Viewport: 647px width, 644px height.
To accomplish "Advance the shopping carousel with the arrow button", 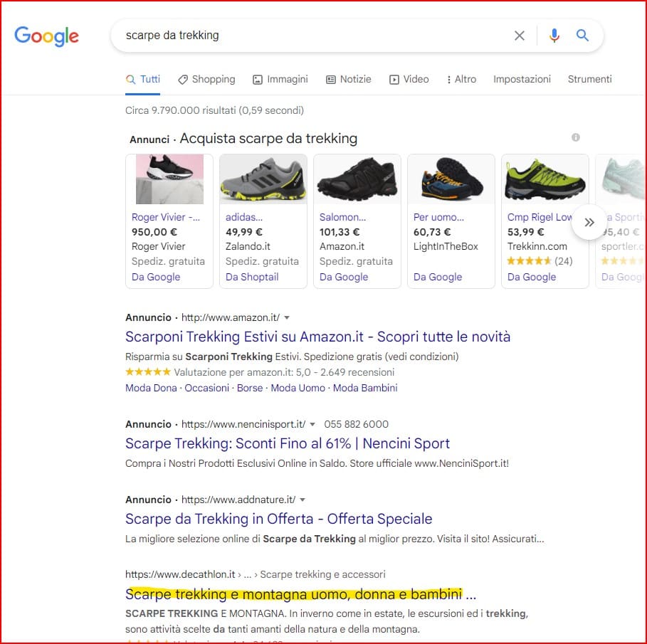I will 589,222.
